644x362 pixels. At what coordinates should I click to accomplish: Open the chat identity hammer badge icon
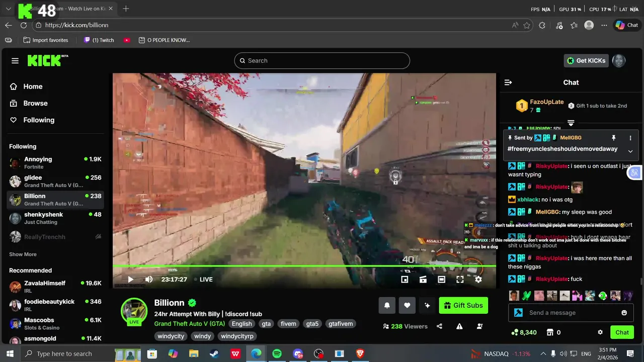click(518, 313)
